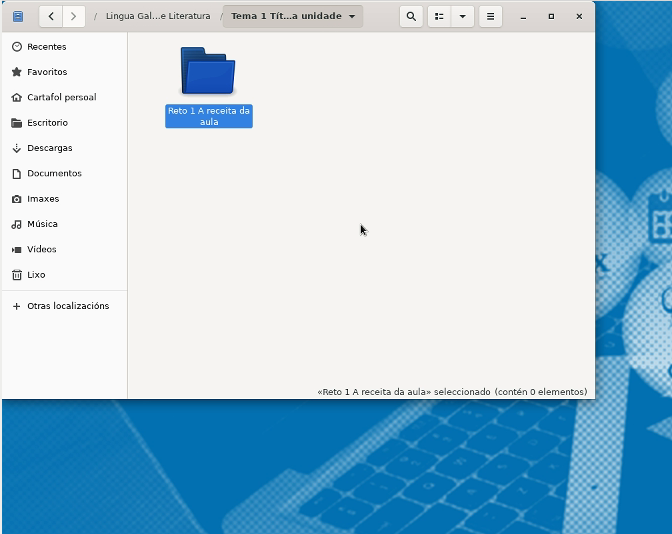Click the file manager icon at top-left
672x534 pixels.
[x=17, y=16]
